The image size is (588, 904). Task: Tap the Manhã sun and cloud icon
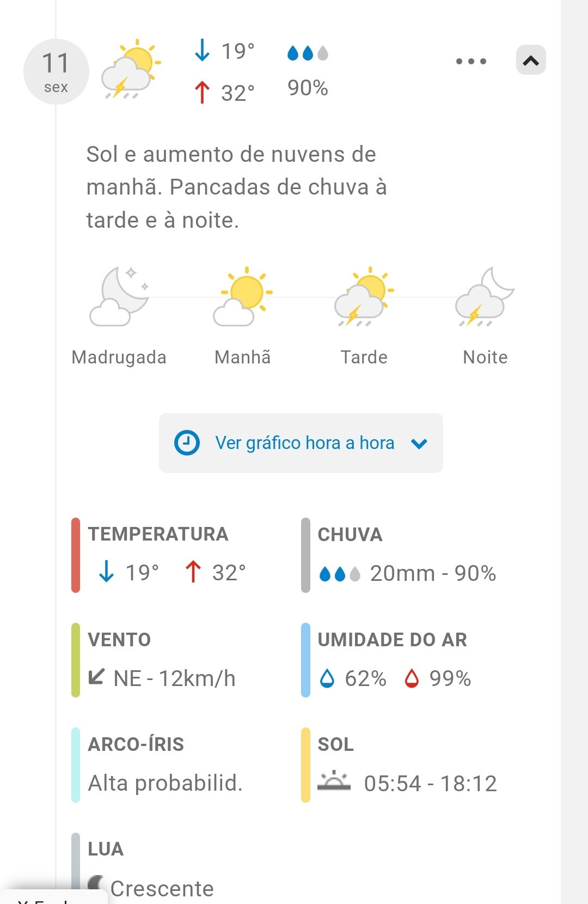click(243, 297)
